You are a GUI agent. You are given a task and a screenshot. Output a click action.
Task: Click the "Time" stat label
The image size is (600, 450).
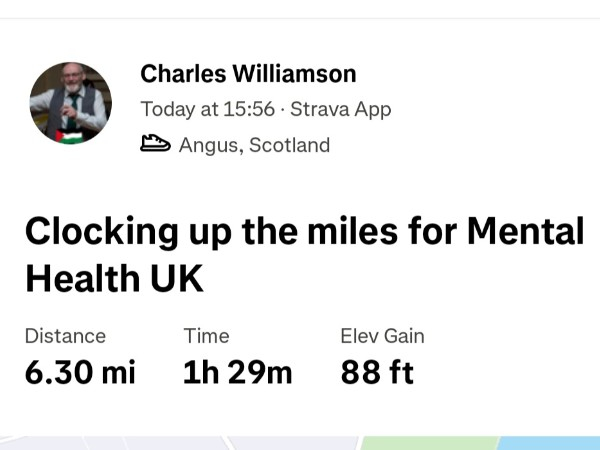tap(206, 336)
